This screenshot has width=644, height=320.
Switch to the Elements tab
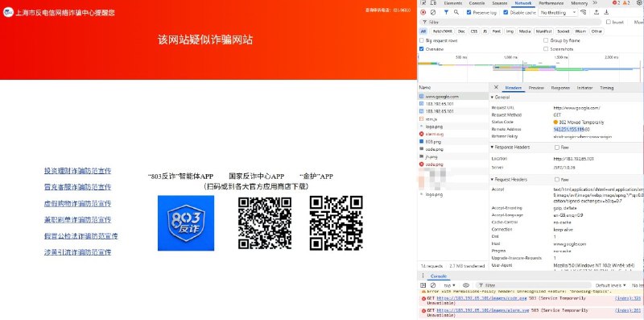pyautogui.click(x=453, y=3)
